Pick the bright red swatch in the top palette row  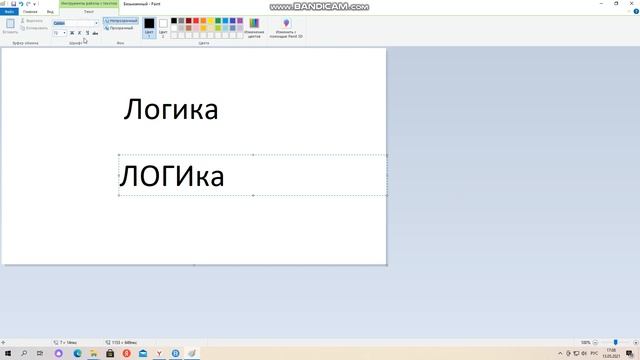(196, 20)
